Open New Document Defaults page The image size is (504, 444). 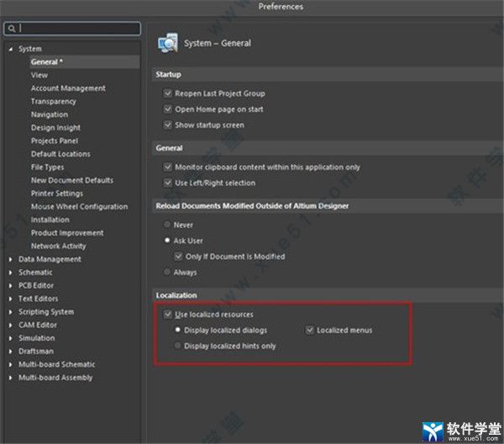(x=72, y=180)
